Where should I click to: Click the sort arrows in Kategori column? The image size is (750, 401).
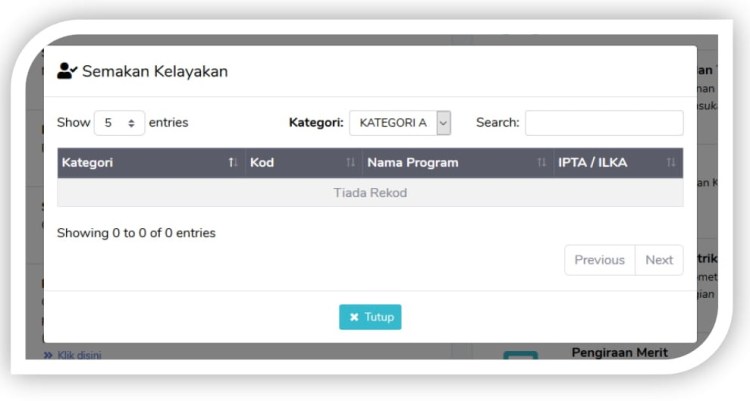[x=233, y=163]
